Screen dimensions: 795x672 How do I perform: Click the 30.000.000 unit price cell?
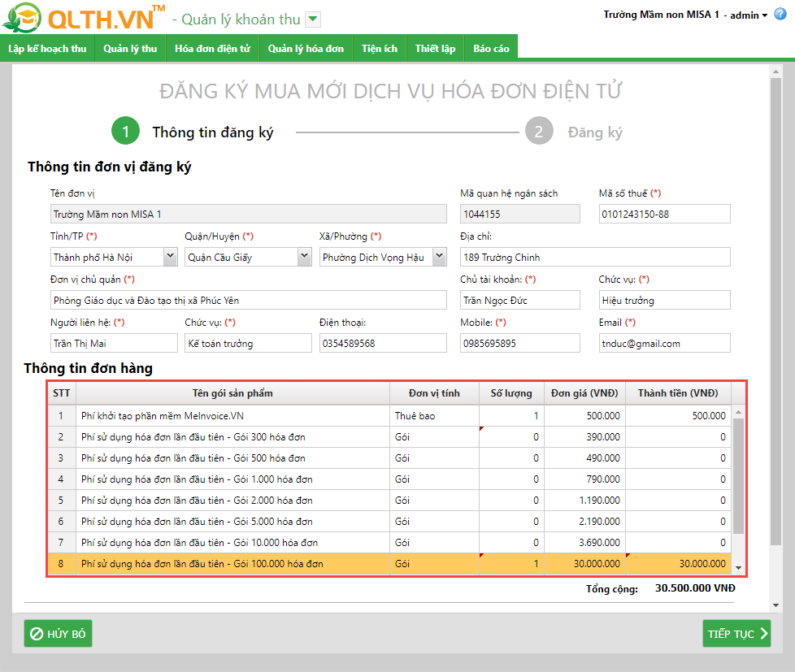pyautogui.click(x=584, y=564)
